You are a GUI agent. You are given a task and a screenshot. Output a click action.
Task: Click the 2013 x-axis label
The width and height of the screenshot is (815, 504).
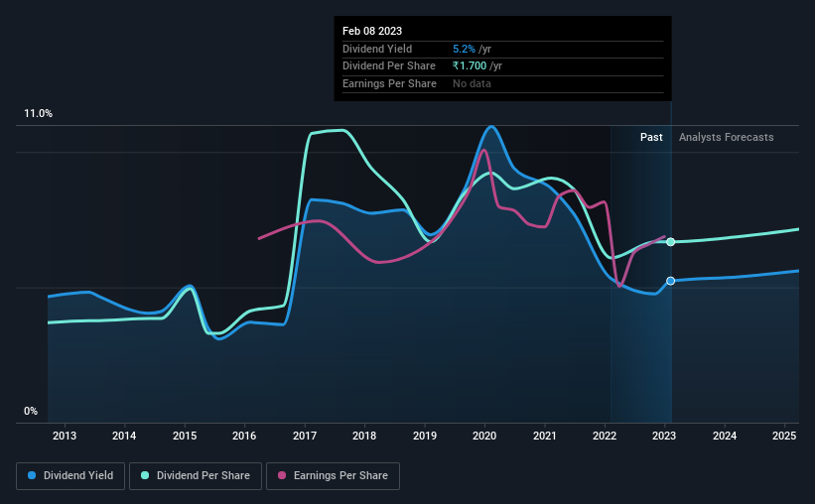[65, 436]
